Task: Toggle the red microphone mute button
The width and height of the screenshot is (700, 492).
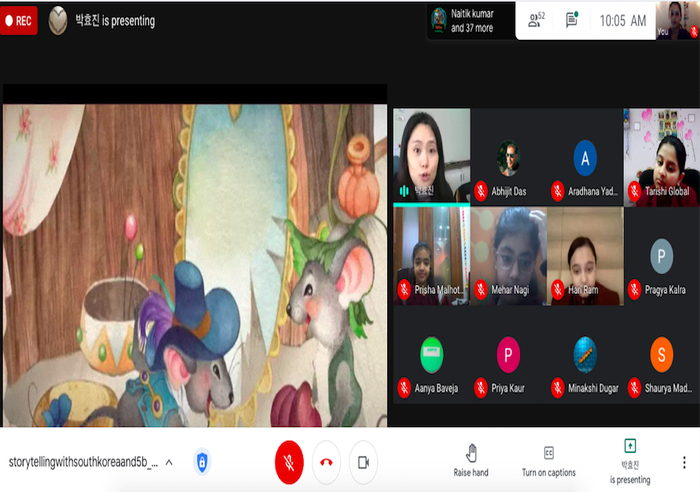Action: 289,463
